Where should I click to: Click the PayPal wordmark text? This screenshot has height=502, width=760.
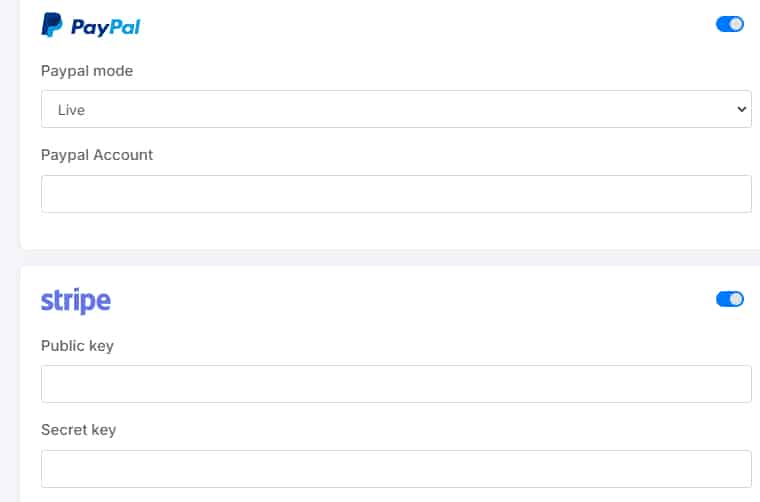[105, 27]
